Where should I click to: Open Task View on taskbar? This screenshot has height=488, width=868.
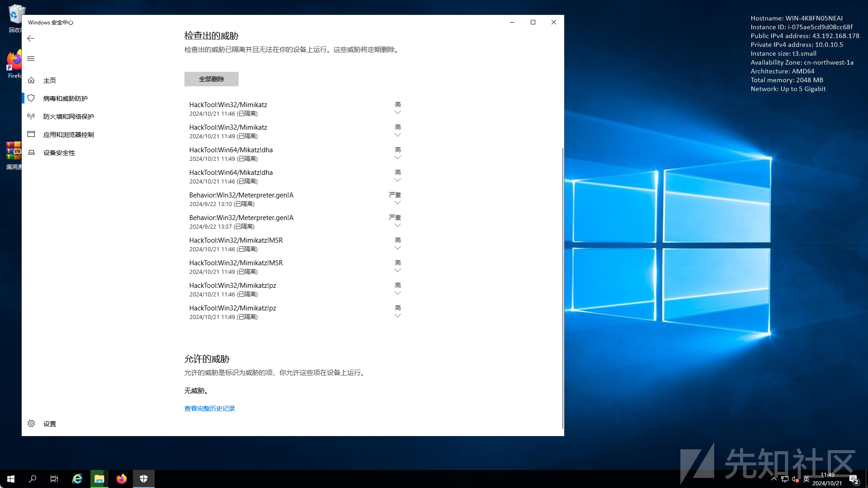(54, 479)
